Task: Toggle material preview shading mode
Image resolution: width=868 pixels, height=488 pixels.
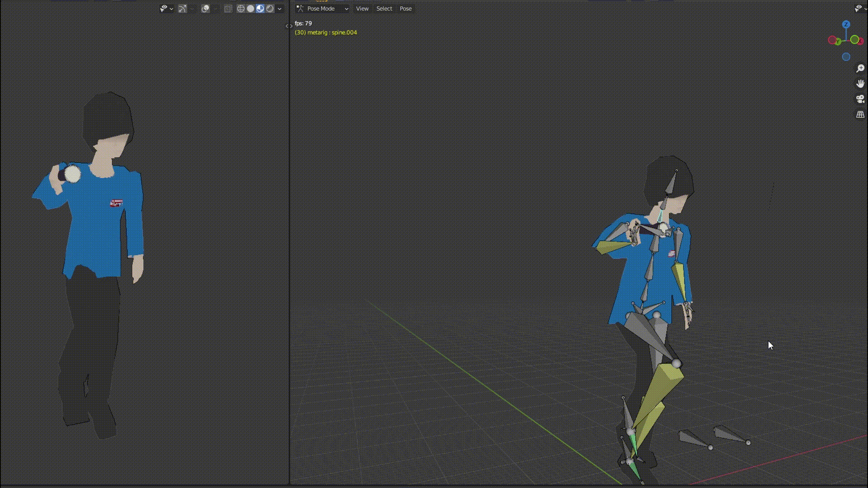Action: point(260,9)
